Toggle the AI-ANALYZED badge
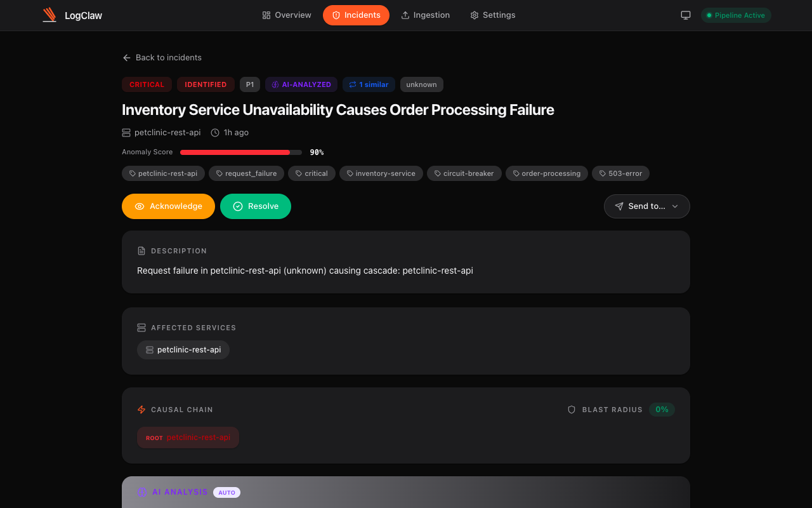Screen dimensions: 812x508 [301, 84]
